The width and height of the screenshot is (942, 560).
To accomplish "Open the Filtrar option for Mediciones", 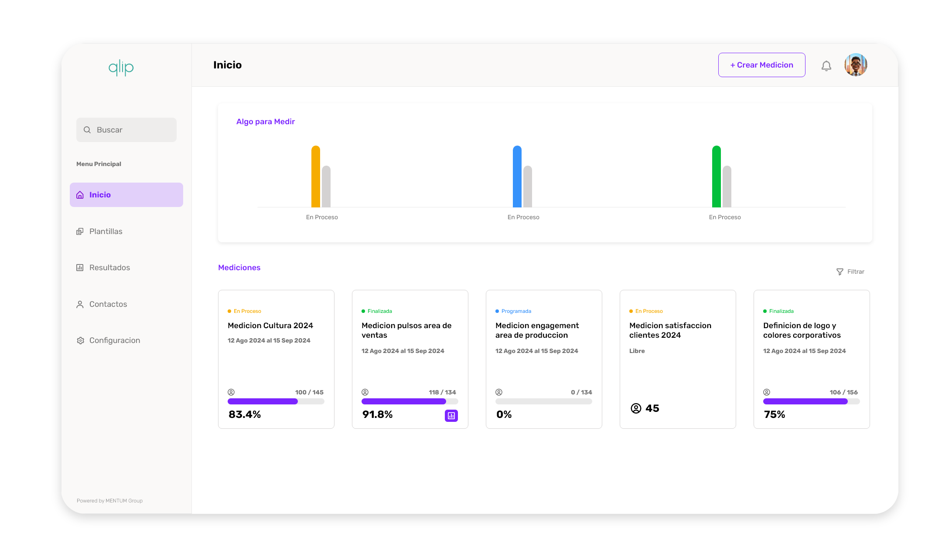I will [850, 272].
